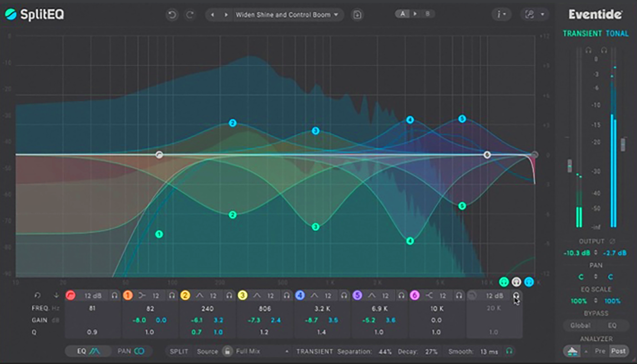Load the previous preset with left arrow

tap(212, 15)
